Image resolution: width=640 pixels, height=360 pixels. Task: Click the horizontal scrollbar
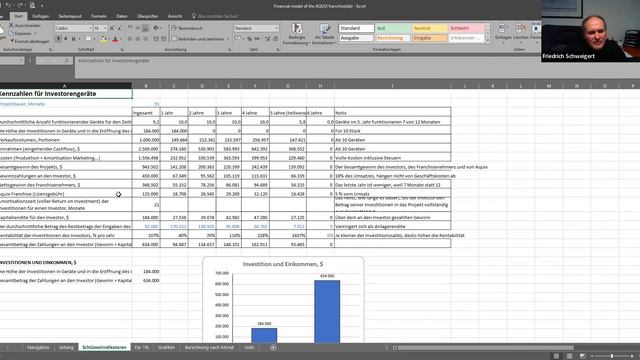(486, 348)
